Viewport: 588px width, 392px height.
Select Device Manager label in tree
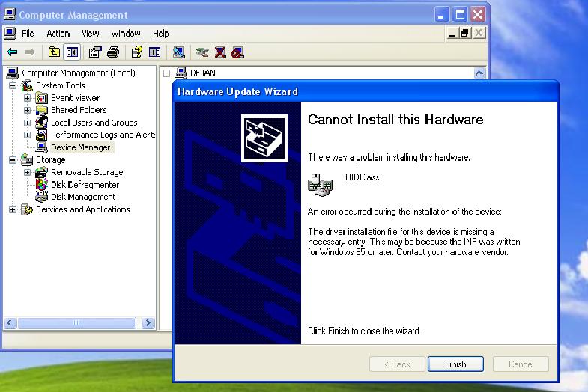81,147
